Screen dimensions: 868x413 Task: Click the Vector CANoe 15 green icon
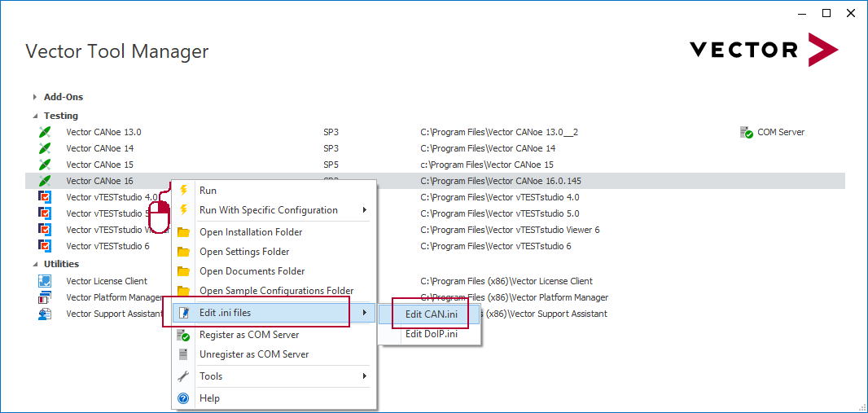45,165
